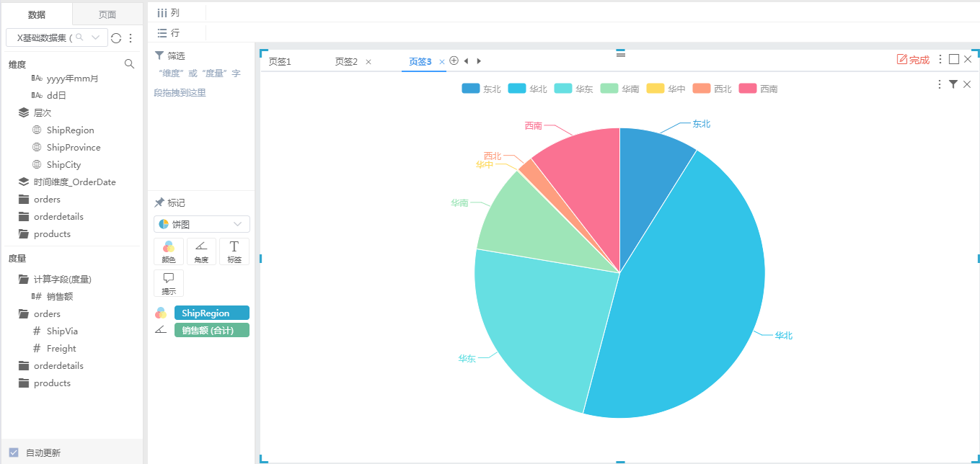980x464 pixels.
Task: Toggle the 西南 legend item
Action: [x=758, y=89]
